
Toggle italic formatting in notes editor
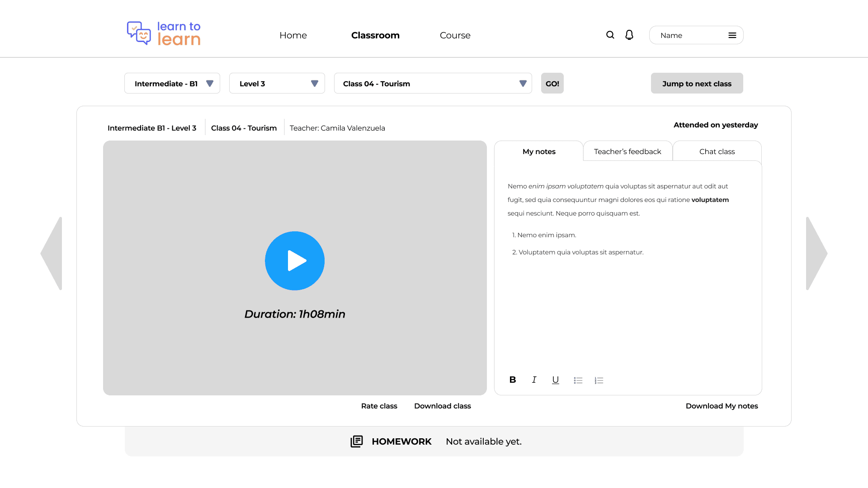tap(534, 380)
